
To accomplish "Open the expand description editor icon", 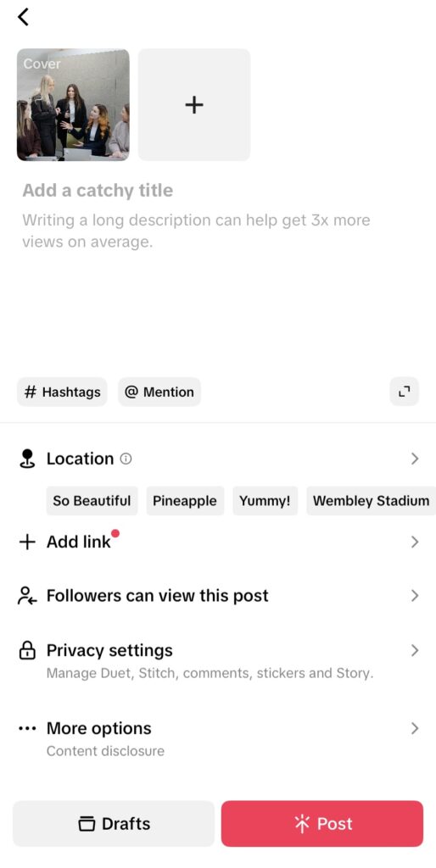I will pos(405,392).
